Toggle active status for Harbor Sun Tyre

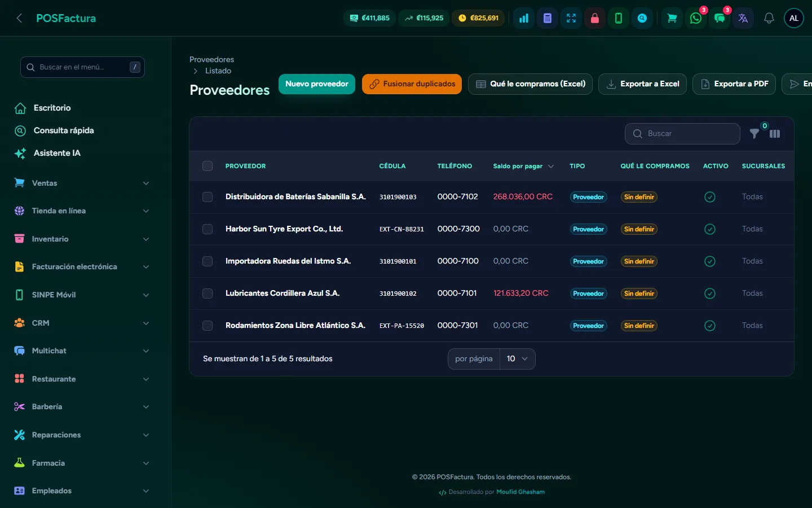click(x=710, y=229)
